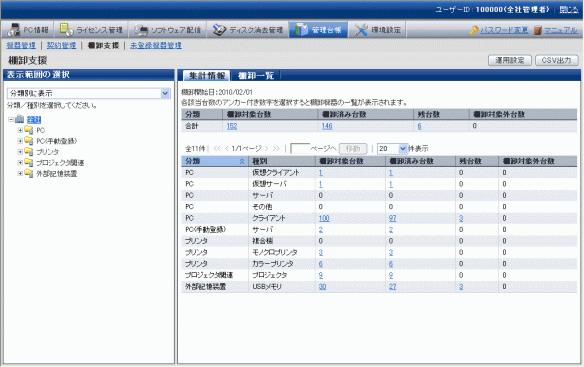Image resolution: width=584 pixels, height=367 pixels.
Task: Click the CSV出力 button
Action: pos(556,60)
